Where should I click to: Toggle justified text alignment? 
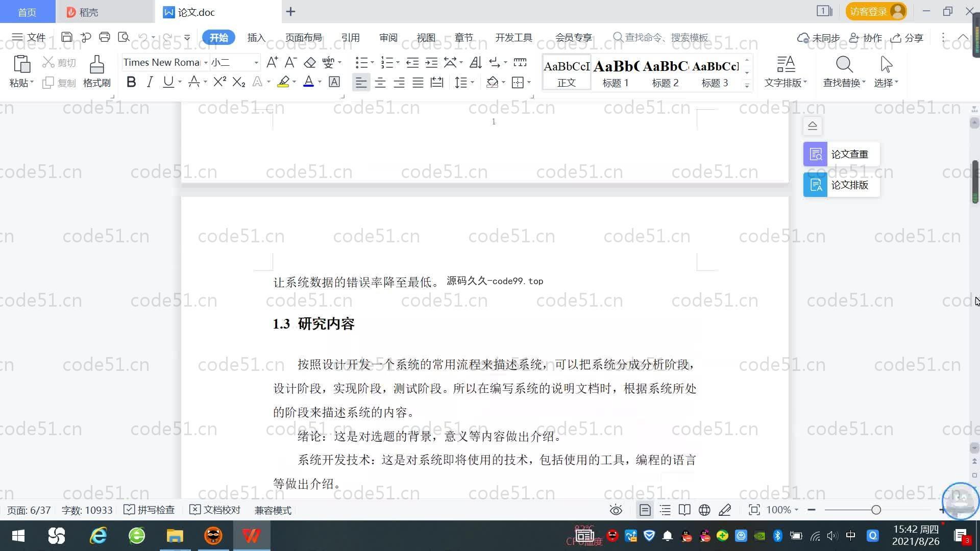(x=418, y=82)
